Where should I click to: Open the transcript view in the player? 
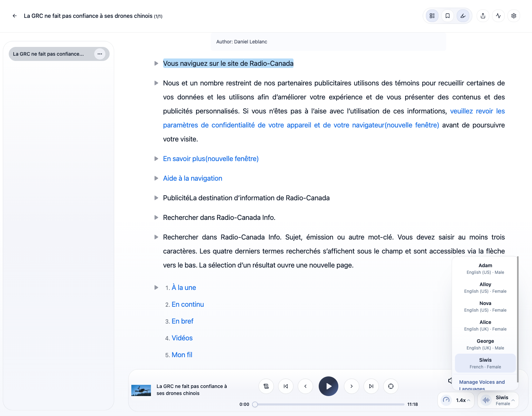click(266, 386)
